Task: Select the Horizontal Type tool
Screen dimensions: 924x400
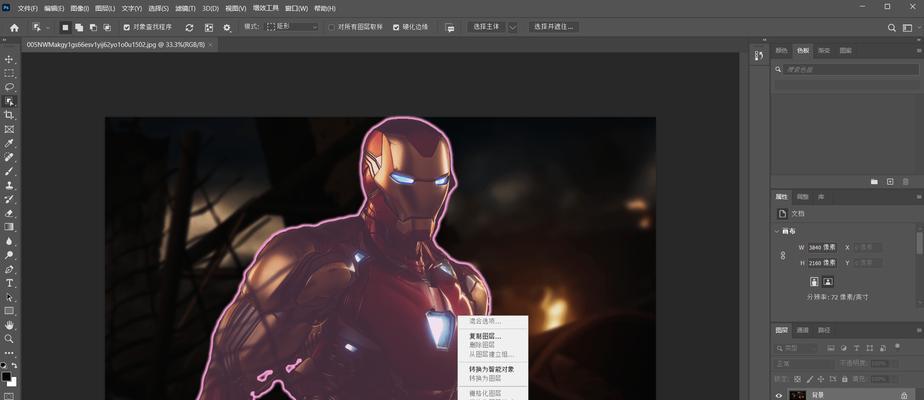Action: (x=9, y=283)
